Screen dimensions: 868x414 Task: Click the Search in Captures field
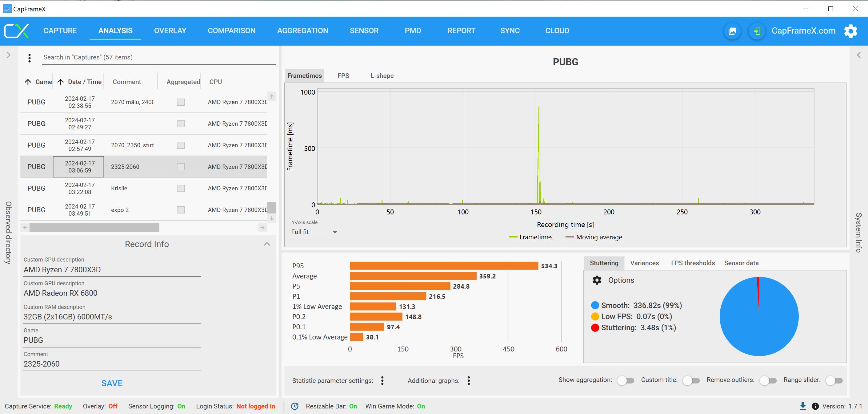[159, 57]
